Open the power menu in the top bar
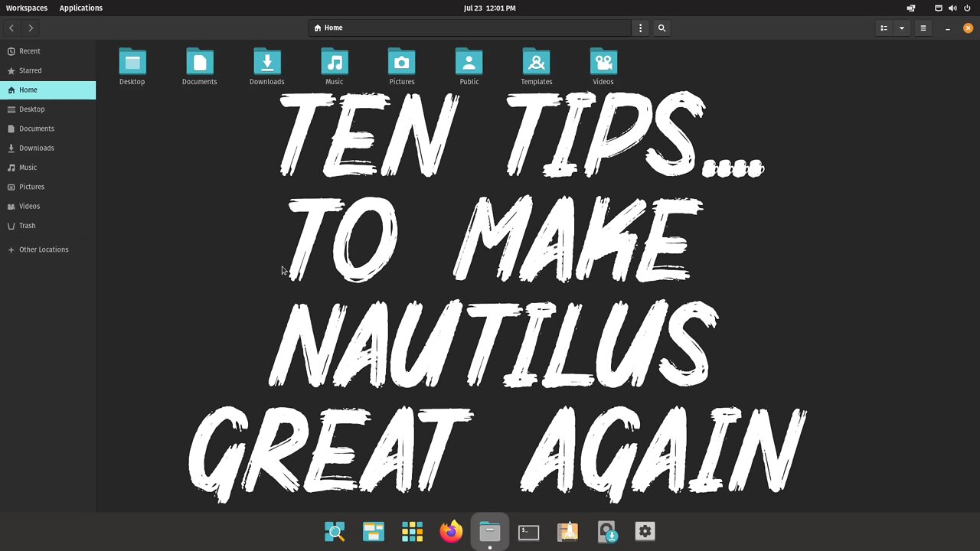The height and width of the screenshot is (551, 980). click(967, 8)
